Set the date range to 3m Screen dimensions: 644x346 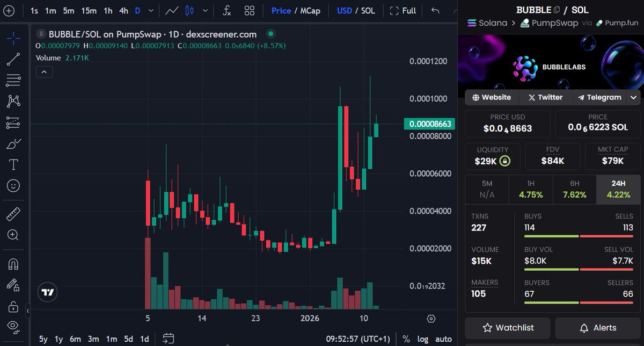click(x=93, y=339)
